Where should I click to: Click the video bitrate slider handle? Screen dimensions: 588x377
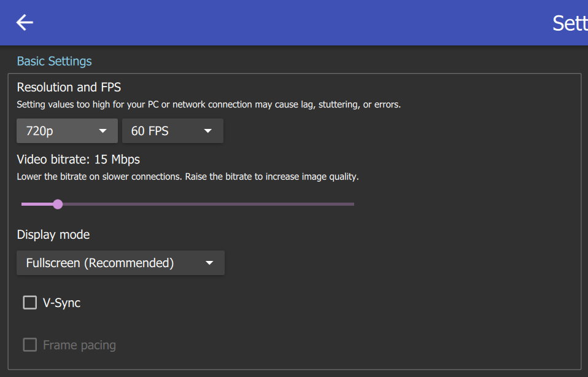(58, 204)
